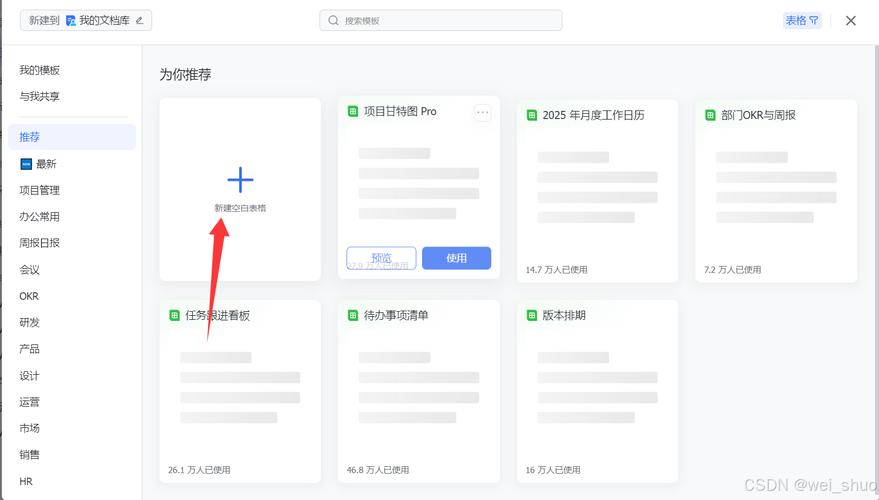Click the 我的文档库 library icon

pyautogui.click(x=71, y=21)
